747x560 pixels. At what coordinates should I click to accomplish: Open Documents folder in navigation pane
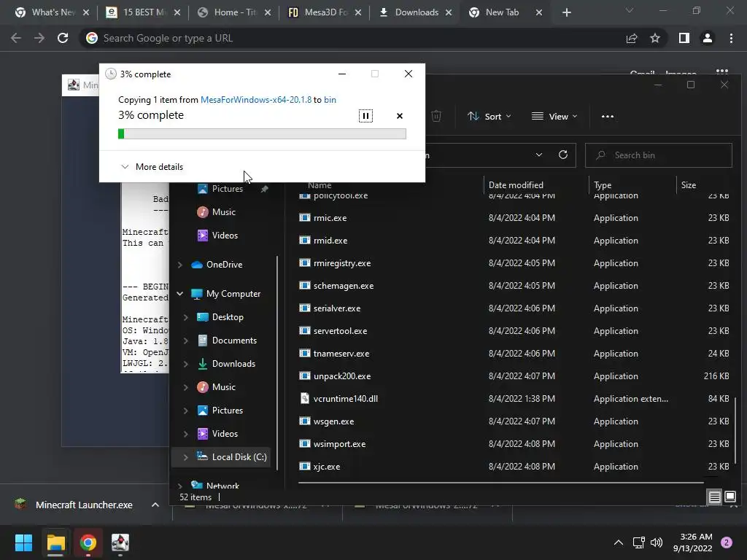(234, 341)
